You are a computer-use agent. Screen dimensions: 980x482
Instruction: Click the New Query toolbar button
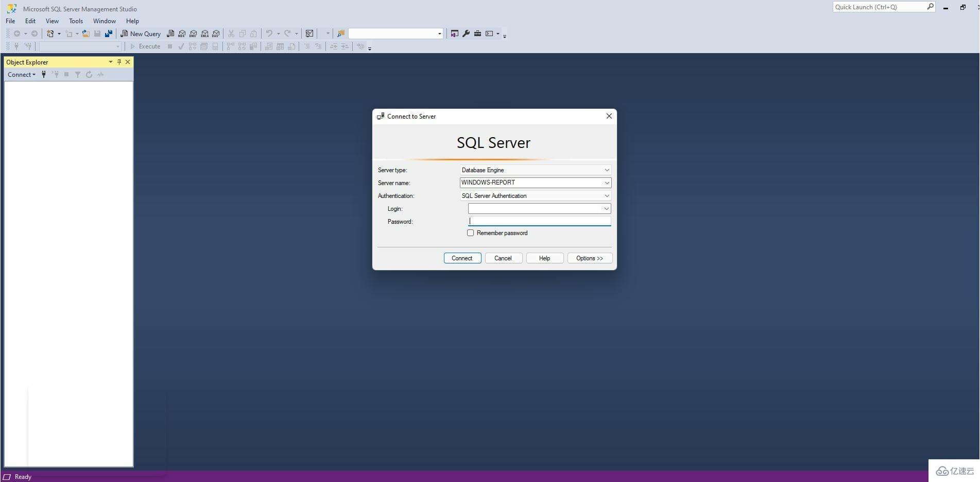point(141,34)
